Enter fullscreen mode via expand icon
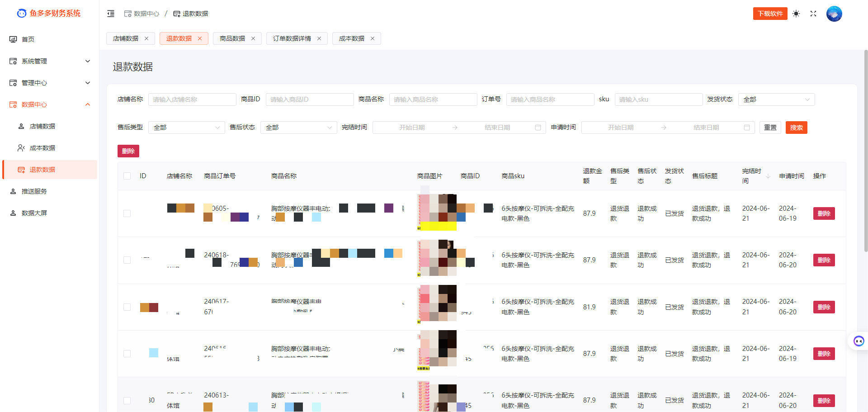Image resolution: width=868 pixels, height=412 pixels. 813,14
